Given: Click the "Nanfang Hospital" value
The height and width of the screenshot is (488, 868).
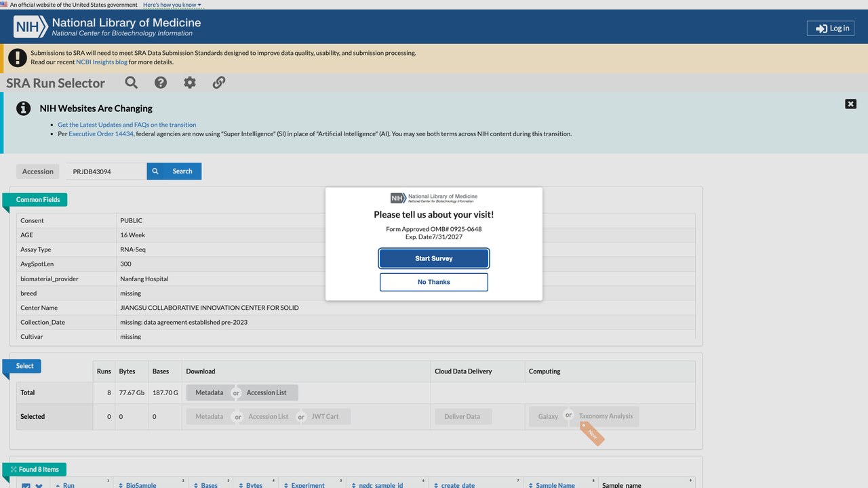Looking at the screenshot, I should pos(144,279).
